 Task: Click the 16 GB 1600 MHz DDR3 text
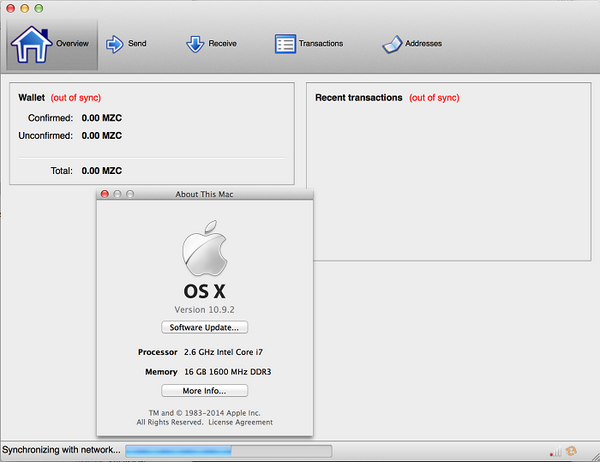point(228,372)
